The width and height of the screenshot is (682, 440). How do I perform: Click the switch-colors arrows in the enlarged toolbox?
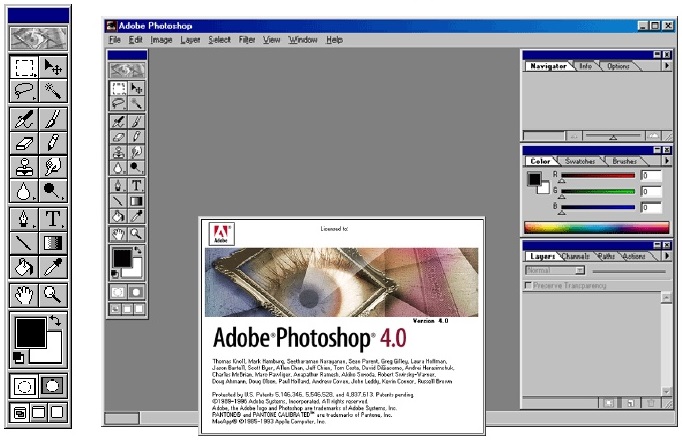click(x=55, y=321)
